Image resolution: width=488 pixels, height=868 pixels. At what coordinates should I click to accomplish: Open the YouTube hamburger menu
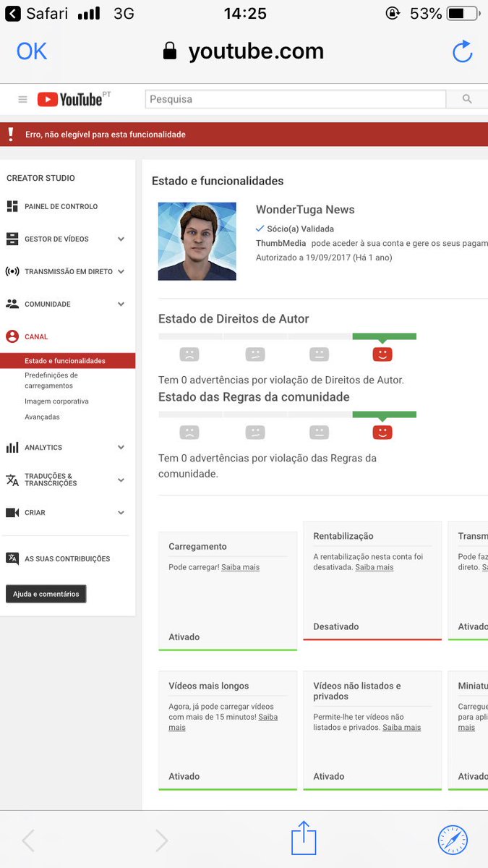point(22,99)
